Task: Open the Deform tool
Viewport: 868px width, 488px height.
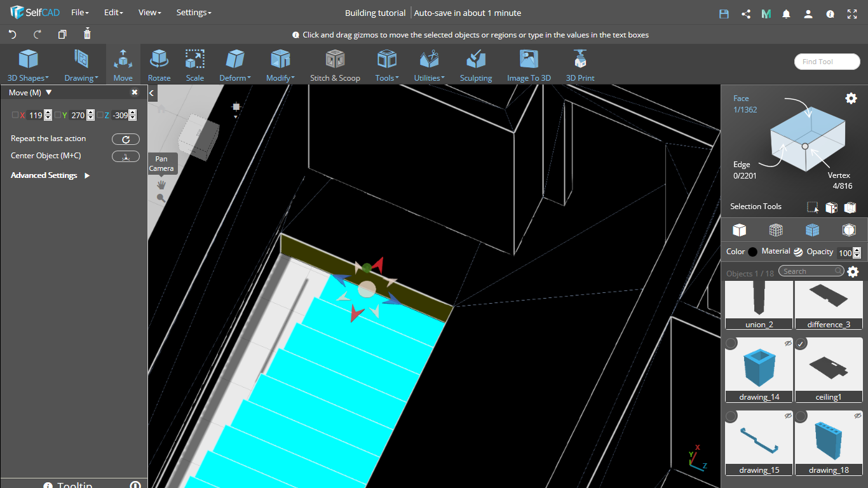Action: pos(235,65)
